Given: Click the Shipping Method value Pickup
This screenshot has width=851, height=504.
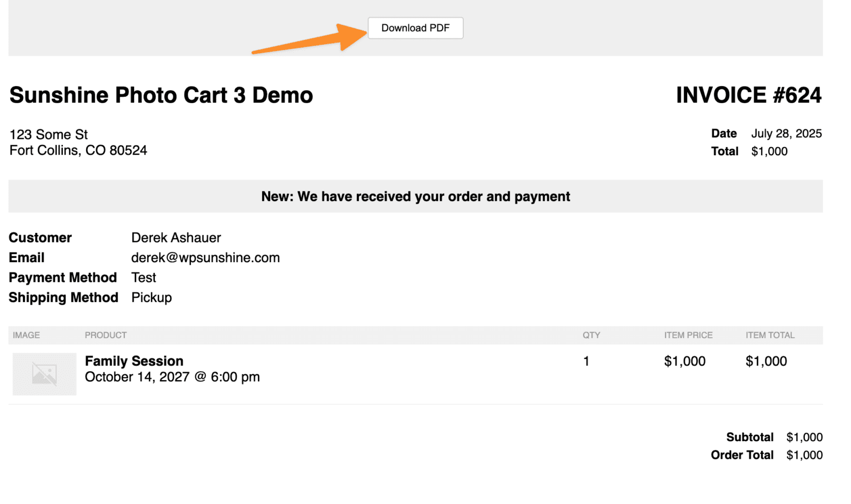Looking at the screenshot, I should click(152, 298).
